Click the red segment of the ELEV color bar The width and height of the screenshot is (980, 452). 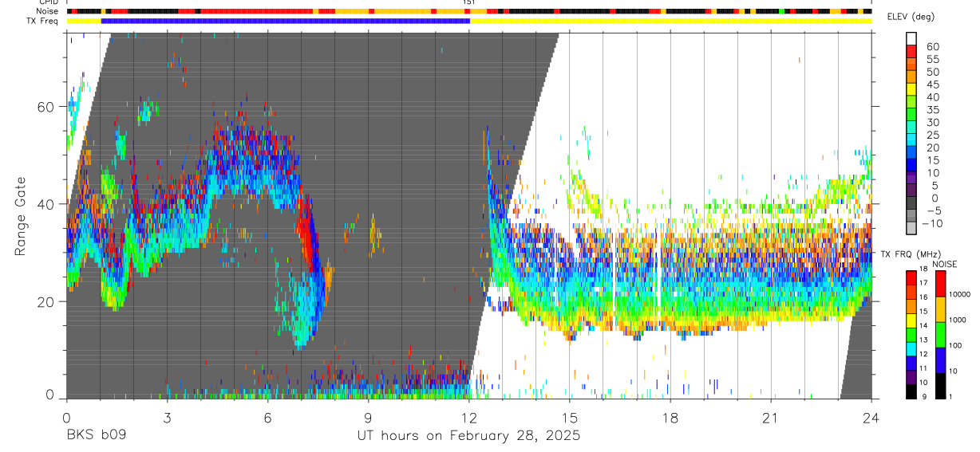click(x=911, y=50)
